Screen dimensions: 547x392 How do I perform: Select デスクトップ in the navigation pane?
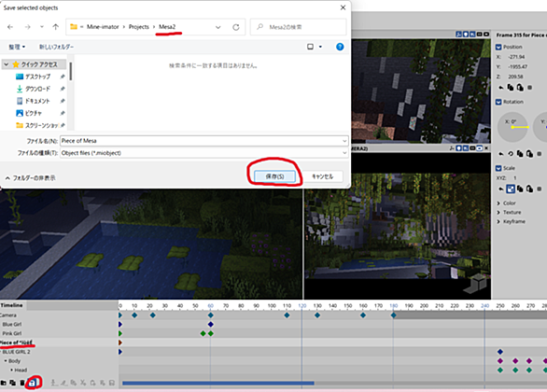37,77
